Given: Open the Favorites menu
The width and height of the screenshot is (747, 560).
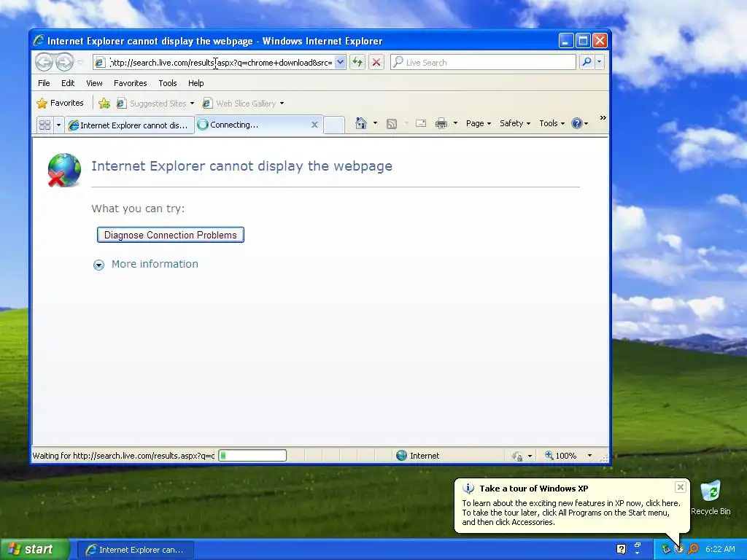Looking at the screenshot, I should coord(130,83).
